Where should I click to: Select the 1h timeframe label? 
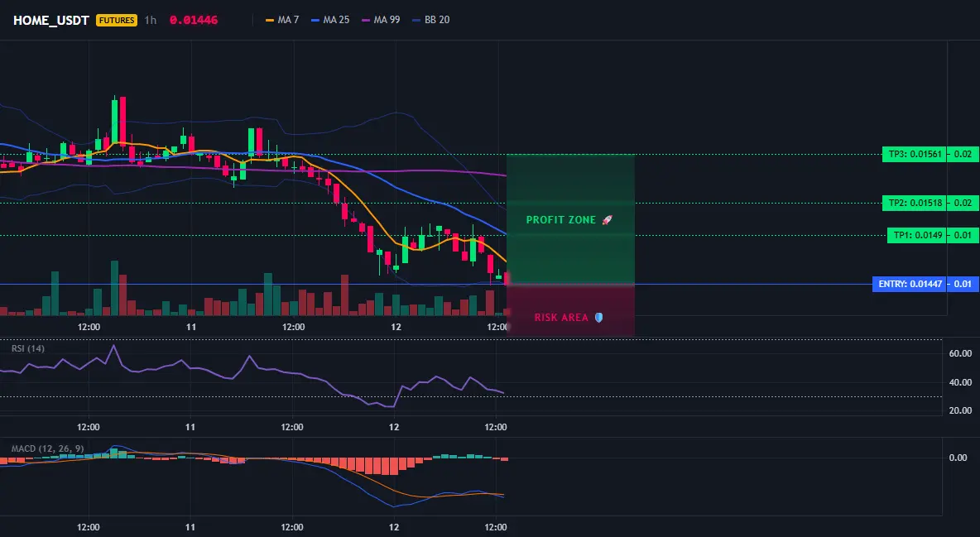point(151,20)
